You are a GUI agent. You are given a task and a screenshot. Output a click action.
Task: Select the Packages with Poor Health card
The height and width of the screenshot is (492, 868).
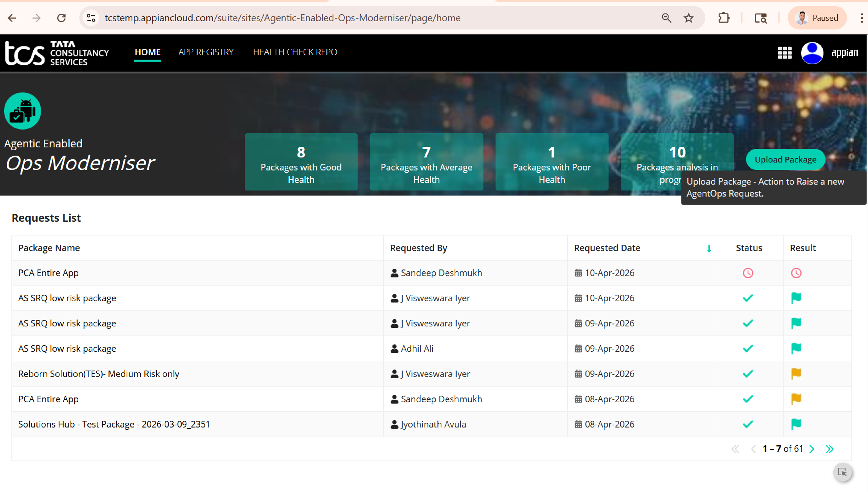point(552,162)
